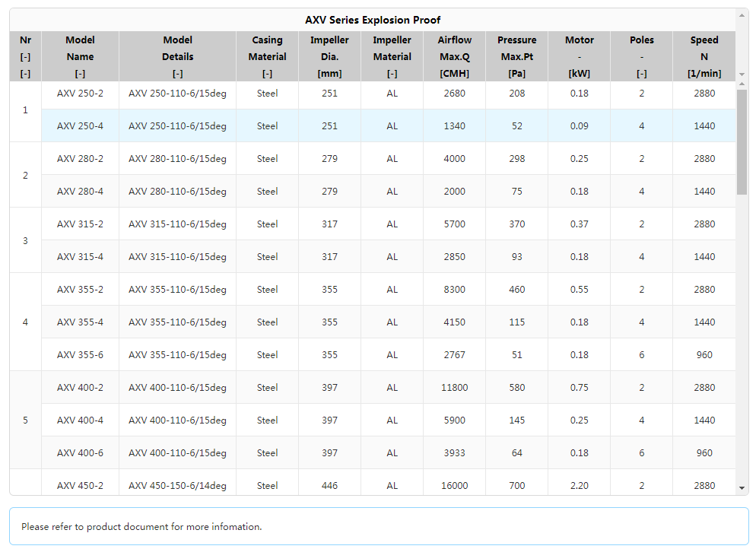Click the header scroll-down arrow beside Speed
The height and width of the screenshot is (549, 756).
pos(742,75)
